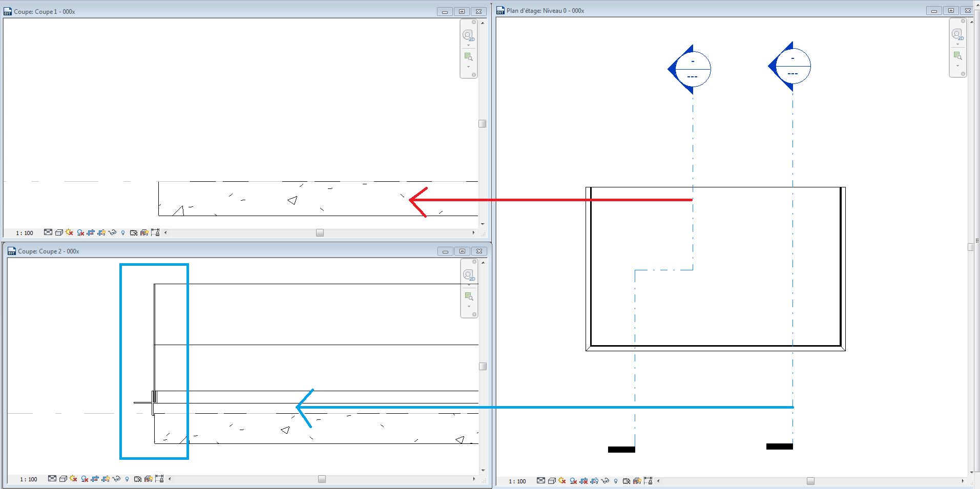Image resolution: width=980 pixels, height=489 pixels.
Task: Click Zoom Region tool in Niveau 0 navigation bar
Action: tap(957, 55)
